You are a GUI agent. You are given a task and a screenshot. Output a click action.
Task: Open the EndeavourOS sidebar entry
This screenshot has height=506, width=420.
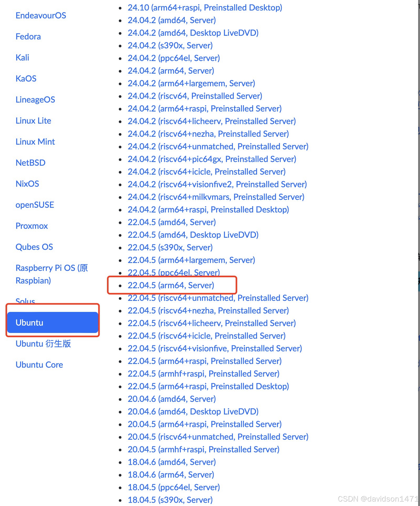point(41,16)
